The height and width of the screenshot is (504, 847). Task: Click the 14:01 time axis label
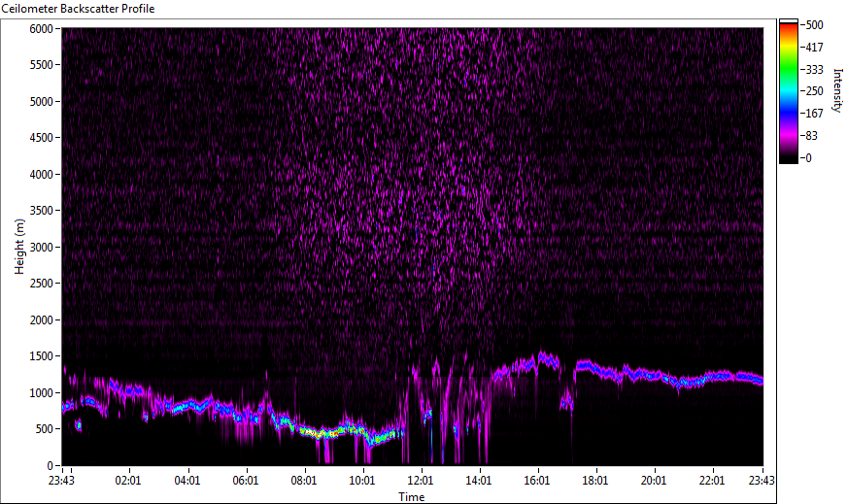tap(479, 481)
